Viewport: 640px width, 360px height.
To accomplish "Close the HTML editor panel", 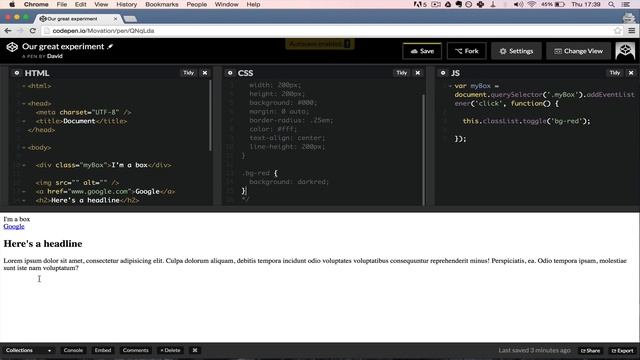I will pyautogui.click(x=205, y=73).
